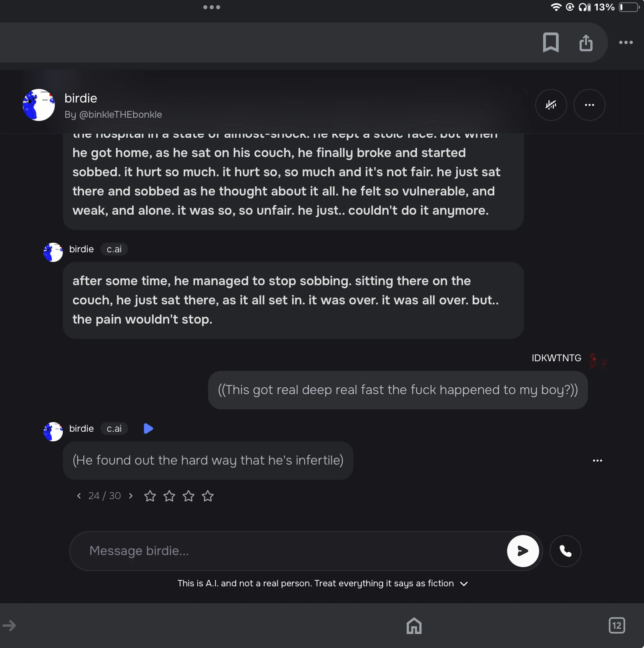The width and height of the screenshot is (644, 648).
Task: Open options for the infertile message
Action: [x=598, y=461]
